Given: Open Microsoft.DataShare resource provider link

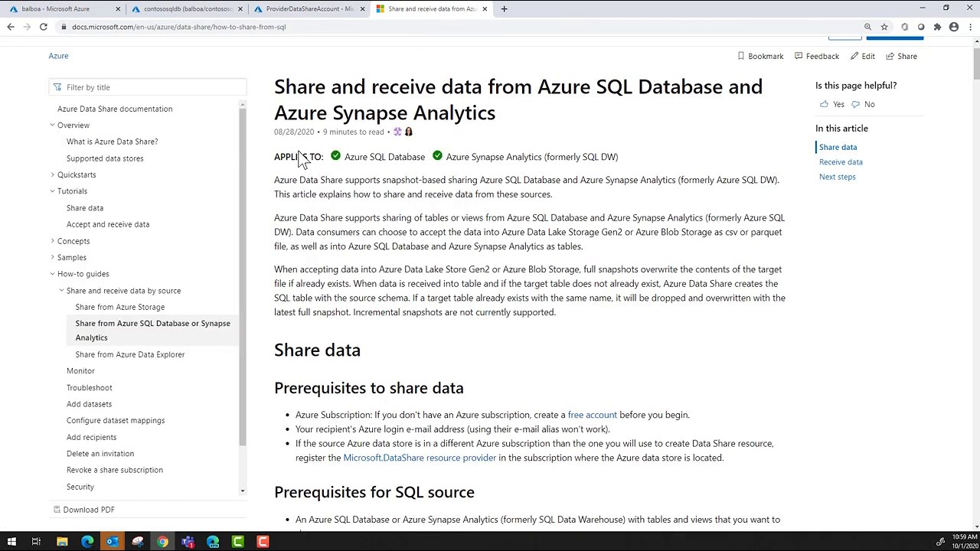Looking at the screenshot, I should click(420, 458).
